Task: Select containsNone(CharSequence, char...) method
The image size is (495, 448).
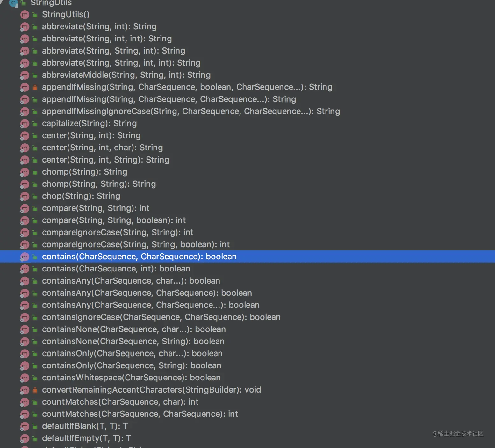Action: pos(134,329)
